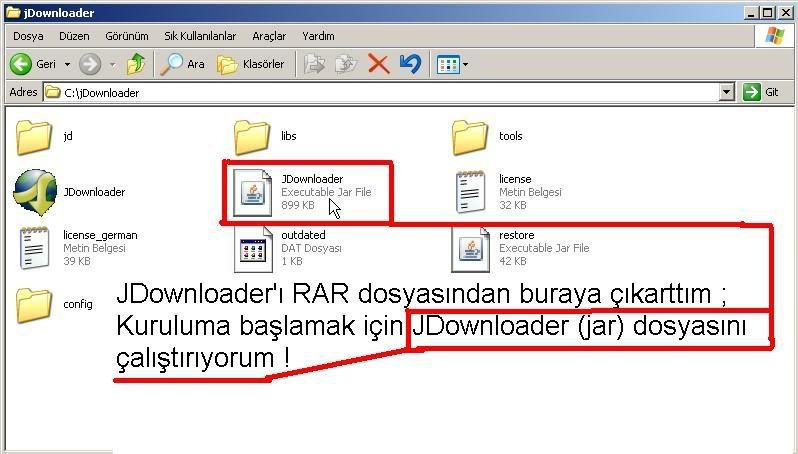The height and width of the screenshot is (454, 798).
Task: Open the Düzen menu
Action: tap(74, 36)
